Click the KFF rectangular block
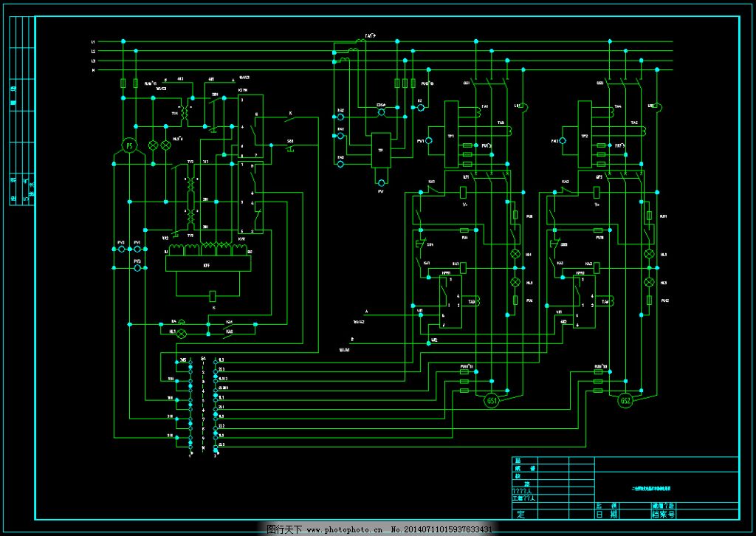The image size is (756, 536). [207, 264]
